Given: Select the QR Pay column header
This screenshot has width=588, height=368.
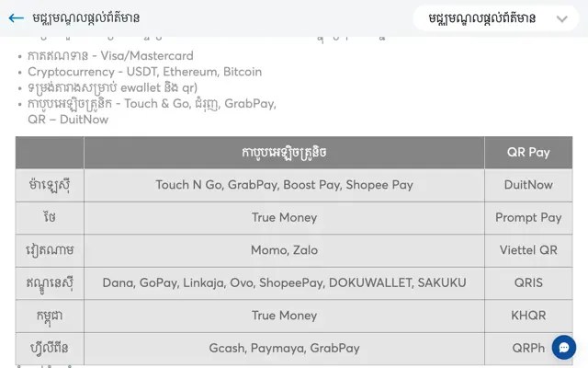Looking at the screenshot, I should [x=528, y=152].
